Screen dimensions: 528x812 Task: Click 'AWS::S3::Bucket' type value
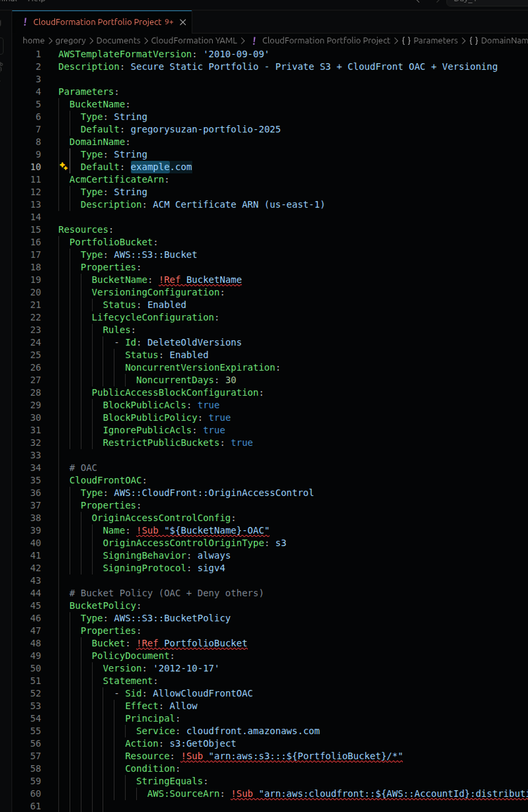155,254
